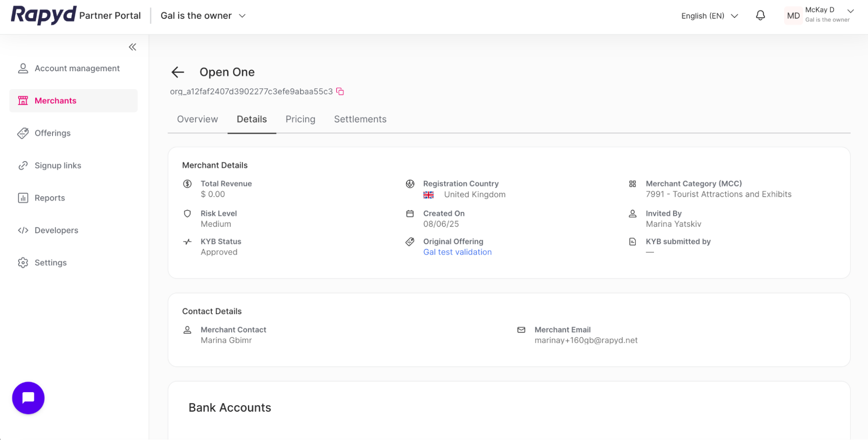Open the chat support bubble

click(28, 397)
